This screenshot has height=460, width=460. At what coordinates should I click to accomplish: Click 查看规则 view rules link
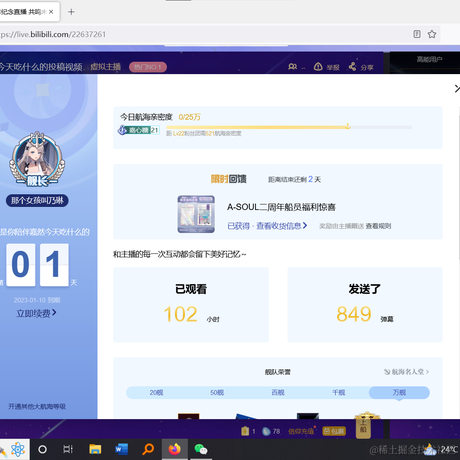click(378, 226)
